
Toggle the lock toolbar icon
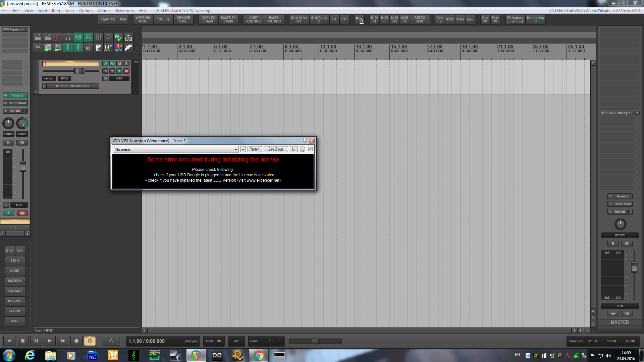[x=88, y=48]
